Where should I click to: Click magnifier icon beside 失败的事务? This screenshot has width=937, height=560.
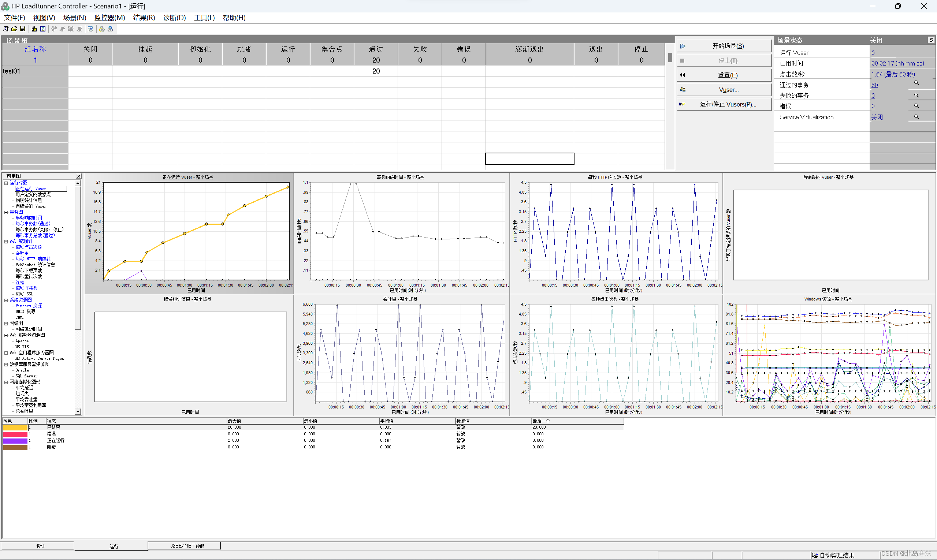(916, 96)
